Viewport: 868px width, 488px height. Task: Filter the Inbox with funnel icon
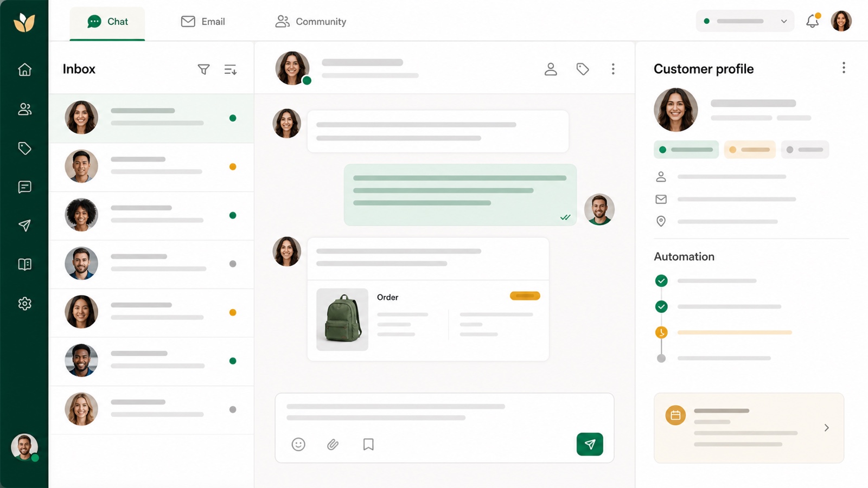click(x=203, y=69)
